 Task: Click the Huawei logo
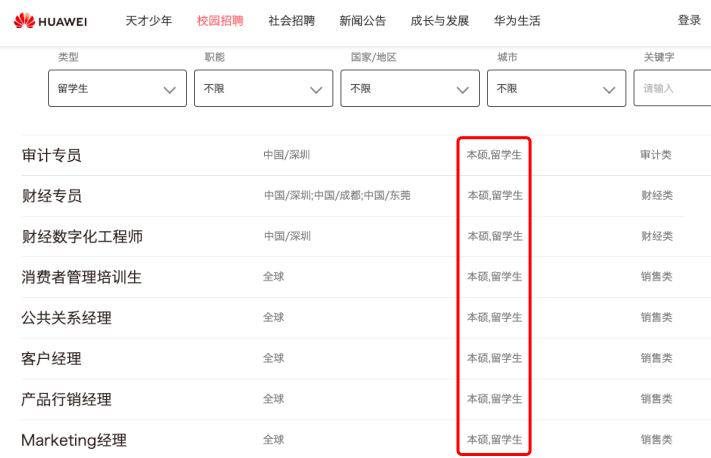tap(50, 21)
